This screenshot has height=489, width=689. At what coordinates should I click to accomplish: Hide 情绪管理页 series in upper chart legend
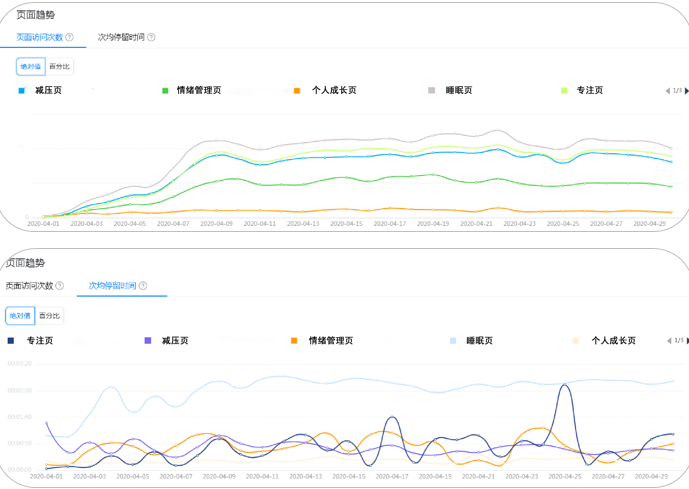click(x=198, y=91)
